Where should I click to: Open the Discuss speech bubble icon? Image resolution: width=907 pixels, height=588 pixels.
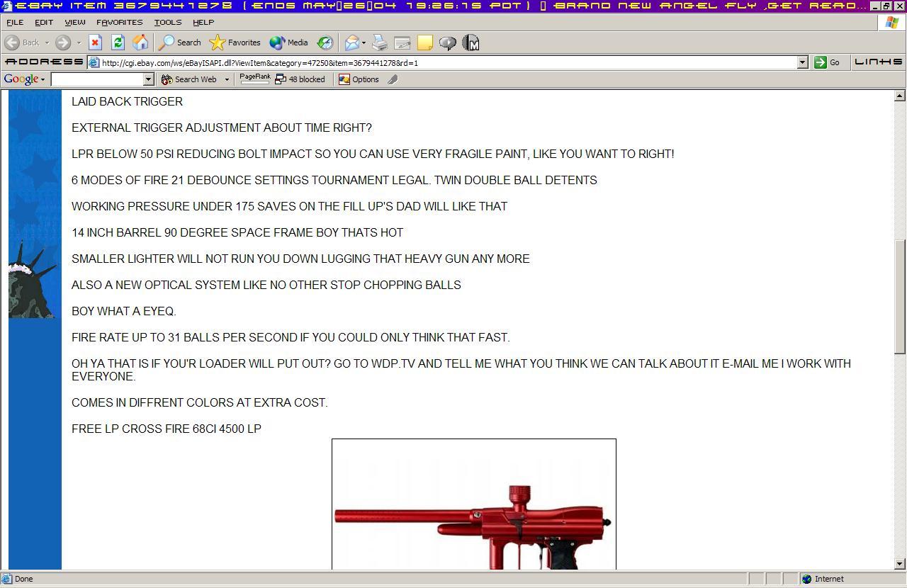point(447,43)
